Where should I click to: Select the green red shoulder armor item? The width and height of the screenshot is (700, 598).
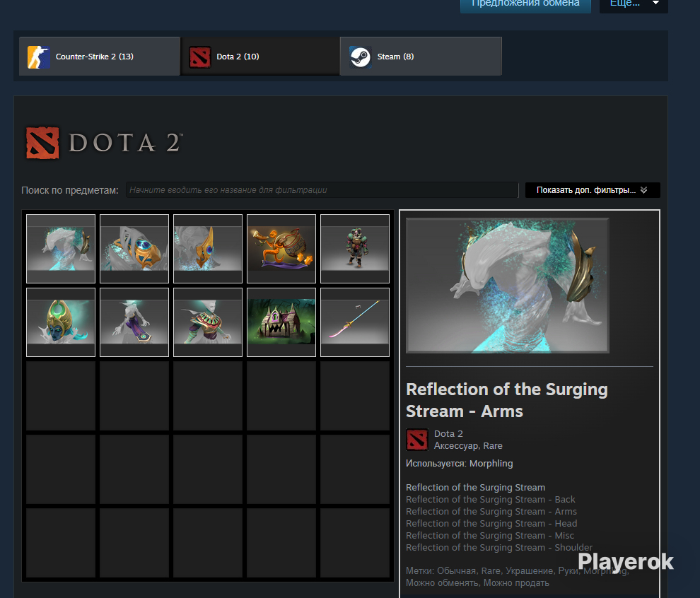(x=208, y=322)
